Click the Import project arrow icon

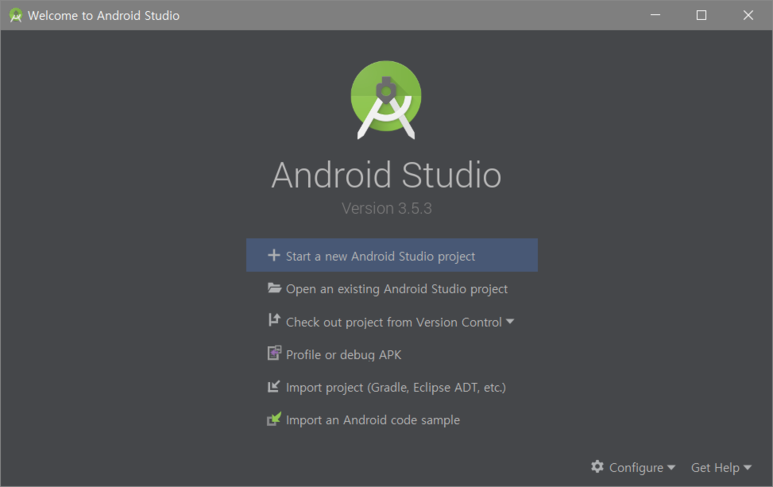pyautogui.click(x=274, y=386)
